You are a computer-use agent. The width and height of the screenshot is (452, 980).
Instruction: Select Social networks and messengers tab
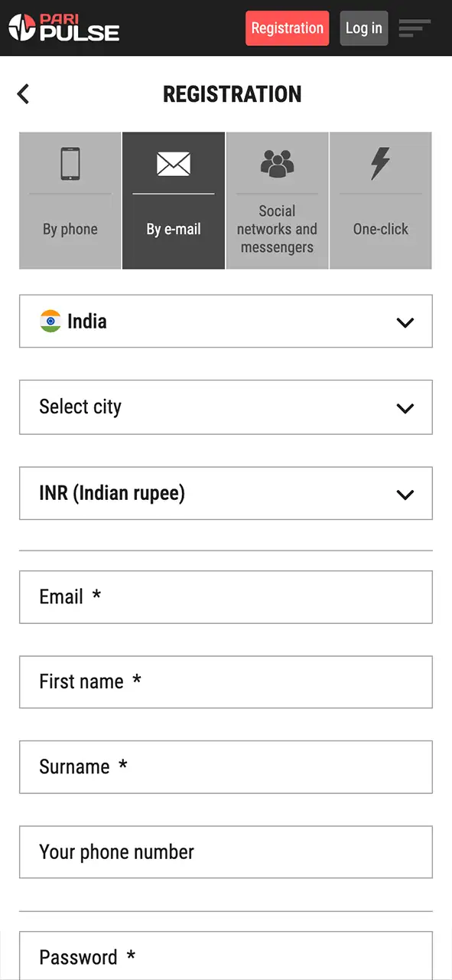277,201
